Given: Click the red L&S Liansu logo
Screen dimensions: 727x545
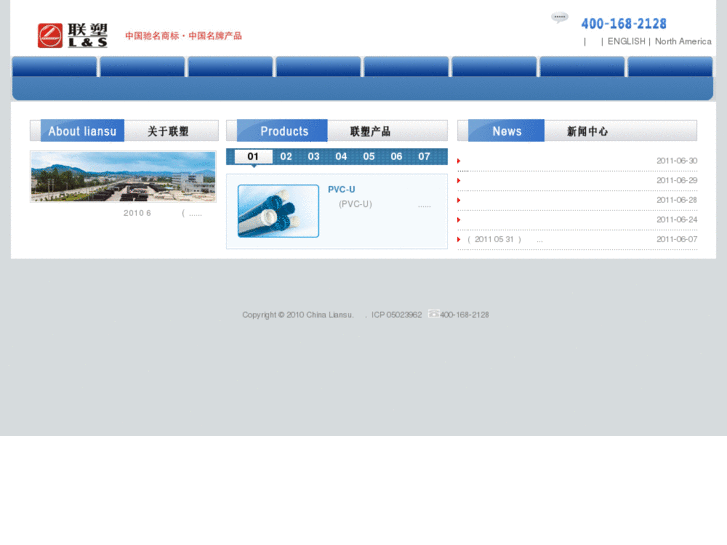Looking at the screenshot, I should click(72, 36).
